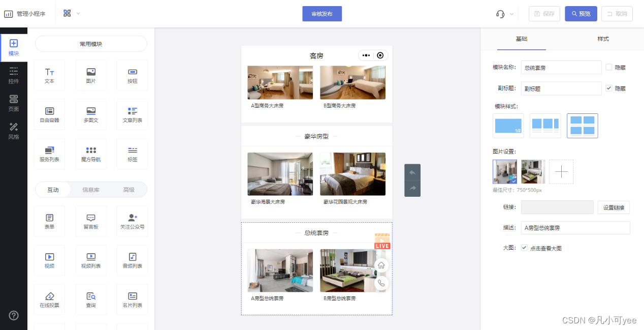Add the 标签 module
The image size is (644, 330).
pyautogui.click(x=132, y=154)
